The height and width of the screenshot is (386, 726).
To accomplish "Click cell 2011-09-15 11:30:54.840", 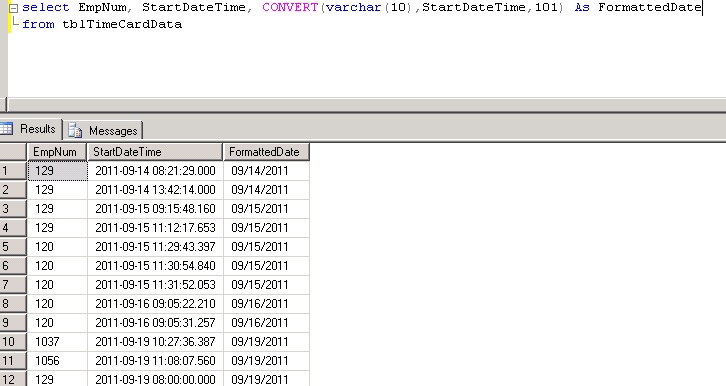I will pos(155,266).
